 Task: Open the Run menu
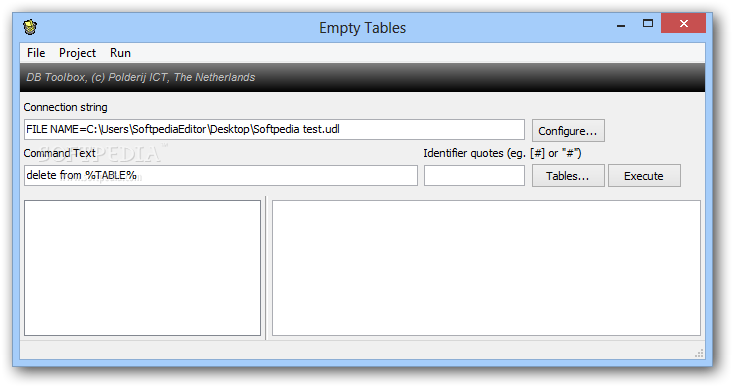point(120,53)
